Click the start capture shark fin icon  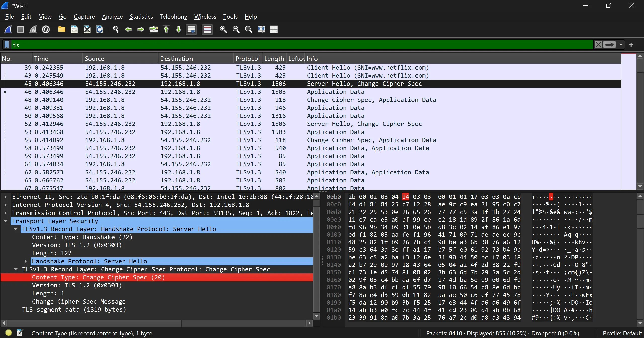tap(8, 30)
